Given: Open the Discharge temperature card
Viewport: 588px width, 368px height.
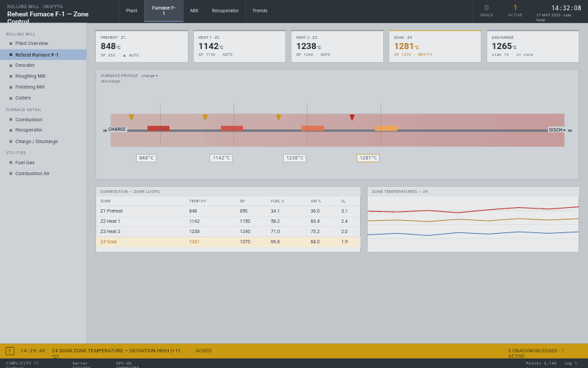Looking at the screenshot, I should [x=533, y=46].
